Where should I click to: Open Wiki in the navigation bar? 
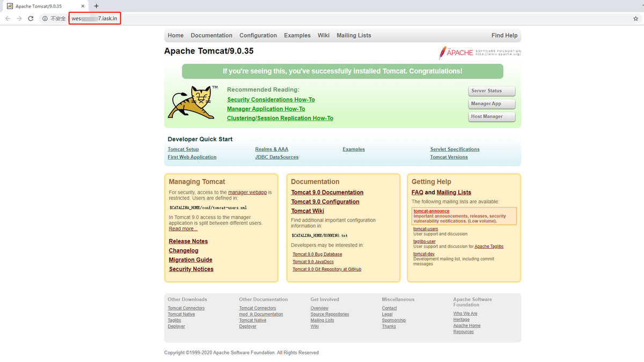point(324,35)
